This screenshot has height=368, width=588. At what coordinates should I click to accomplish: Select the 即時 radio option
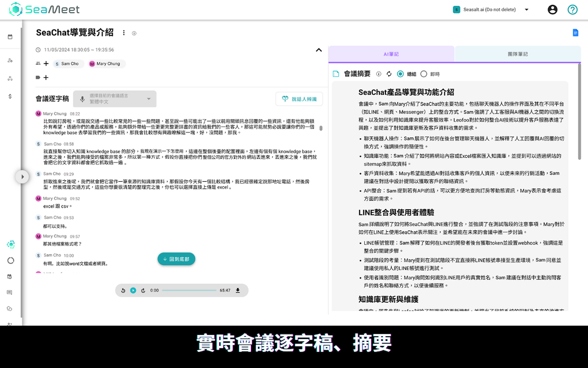coord(424,74)
